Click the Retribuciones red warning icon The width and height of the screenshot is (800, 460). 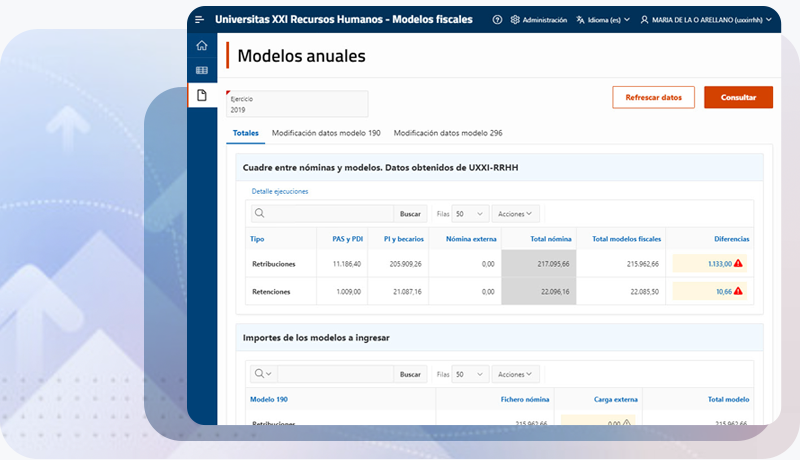click(738, 264)
